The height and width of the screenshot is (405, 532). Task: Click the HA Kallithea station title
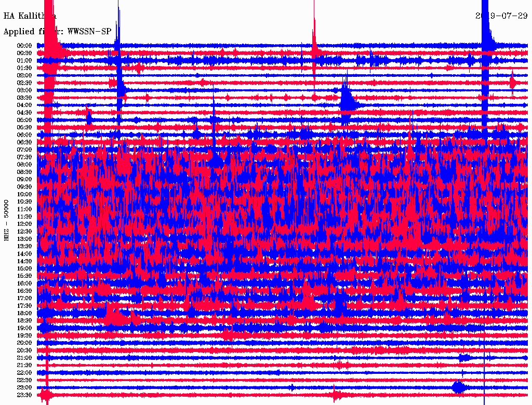pos(30,16)
